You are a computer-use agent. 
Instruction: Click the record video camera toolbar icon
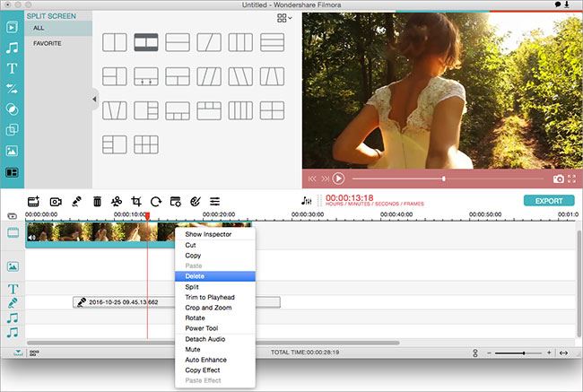[x=56, y=202]
